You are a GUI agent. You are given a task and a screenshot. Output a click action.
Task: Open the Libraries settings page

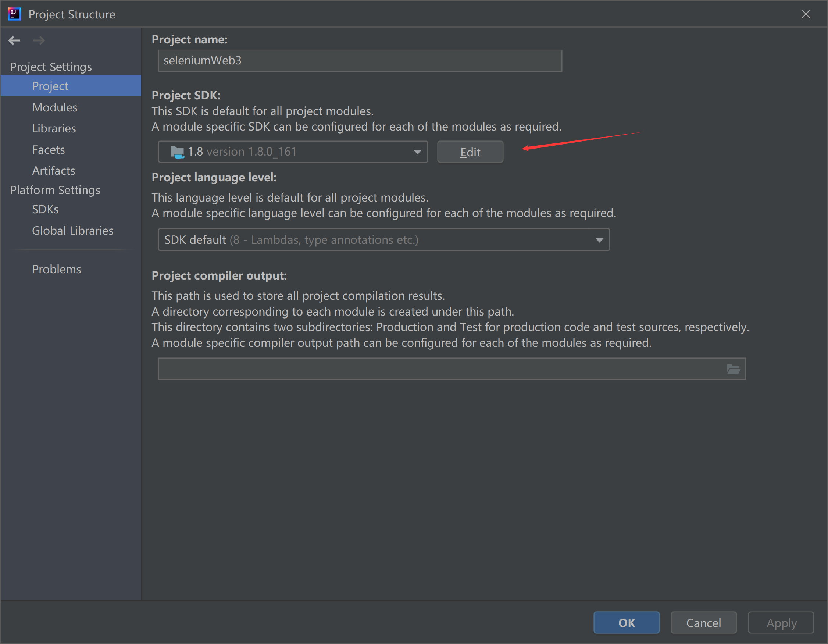click(54, 129)
